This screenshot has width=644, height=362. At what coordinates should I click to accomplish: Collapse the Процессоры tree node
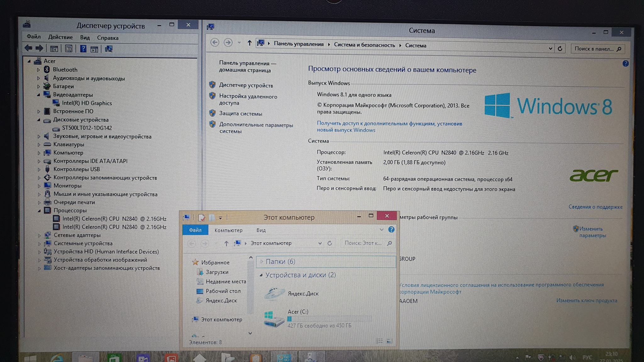pyautogui.click(x=39, y=211)
